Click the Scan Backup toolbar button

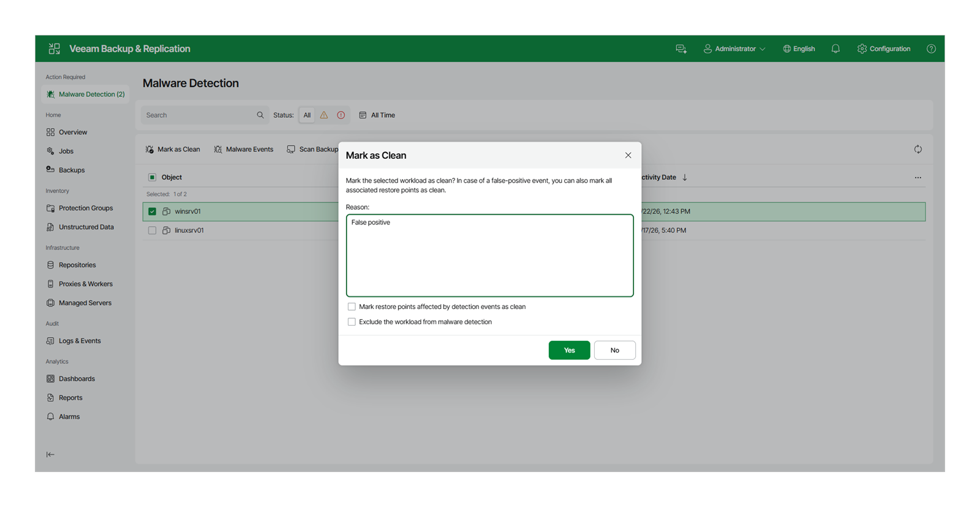[x=312, y=150]
